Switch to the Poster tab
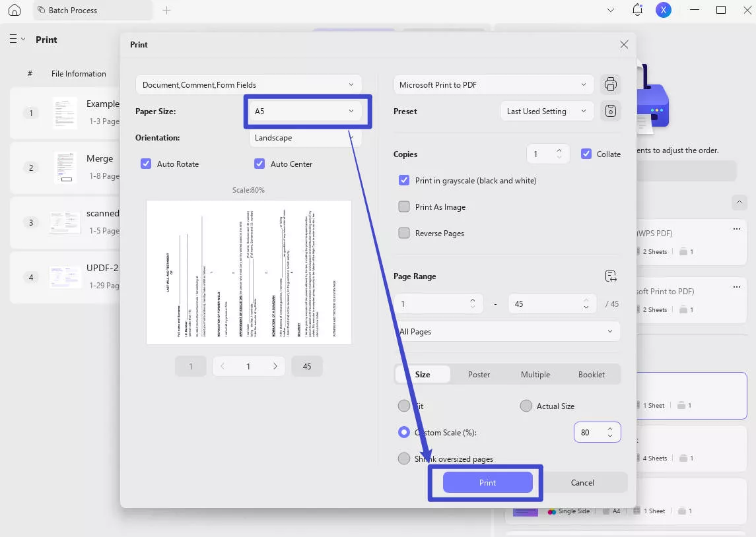756x537 pixels. [479, 374]
